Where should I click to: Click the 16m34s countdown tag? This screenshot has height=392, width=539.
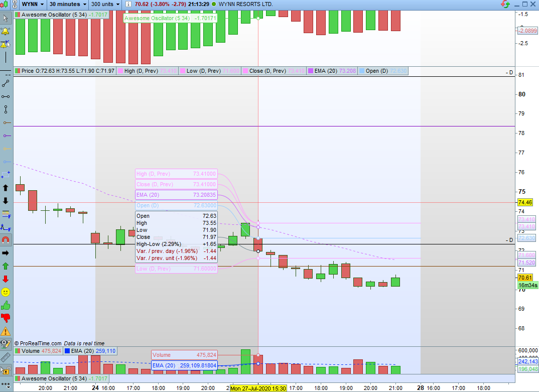point(527,286)
